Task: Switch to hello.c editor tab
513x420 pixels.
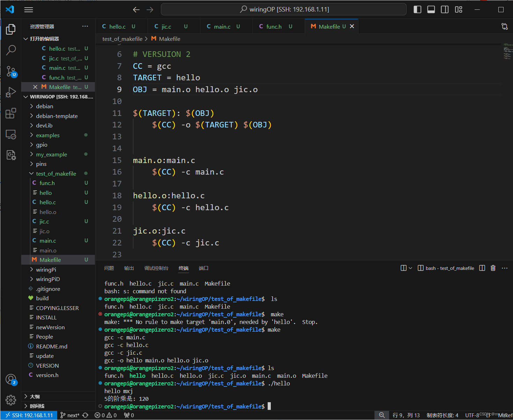Action: point(121,27)
